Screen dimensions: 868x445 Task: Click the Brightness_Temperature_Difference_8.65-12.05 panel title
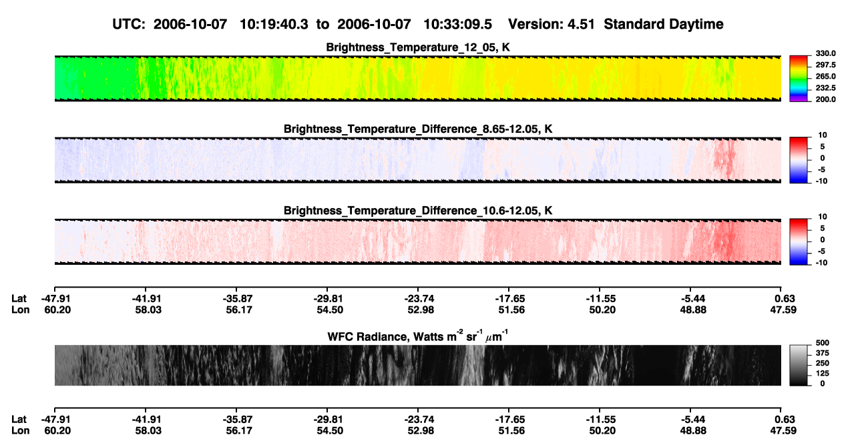point(418,128)
